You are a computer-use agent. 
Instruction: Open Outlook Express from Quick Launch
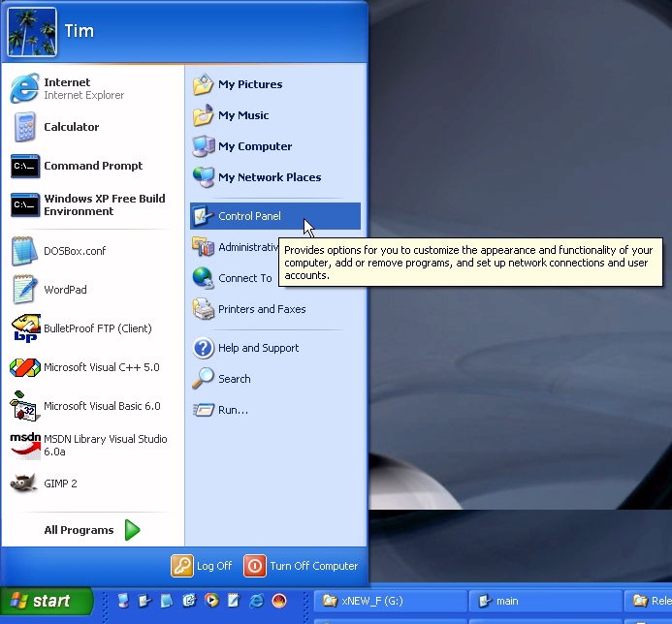(x=189, y=601)
